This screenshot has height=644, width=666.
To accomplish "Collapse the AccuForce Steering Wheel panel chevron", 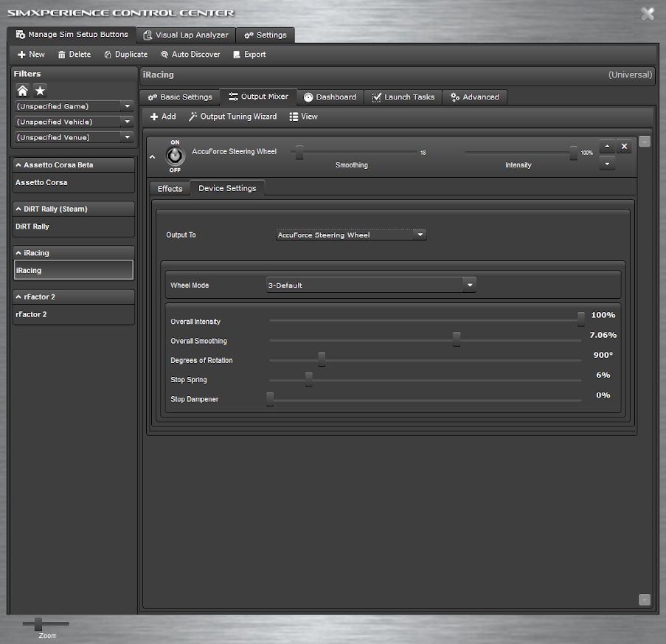I will tap(153, 157).
